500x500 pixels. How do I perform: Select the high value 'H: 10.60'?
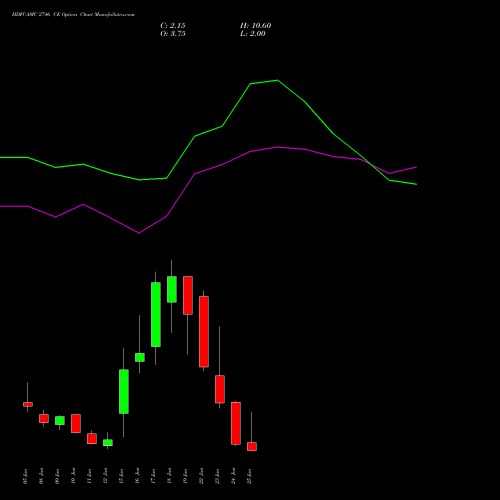(255, 26)
